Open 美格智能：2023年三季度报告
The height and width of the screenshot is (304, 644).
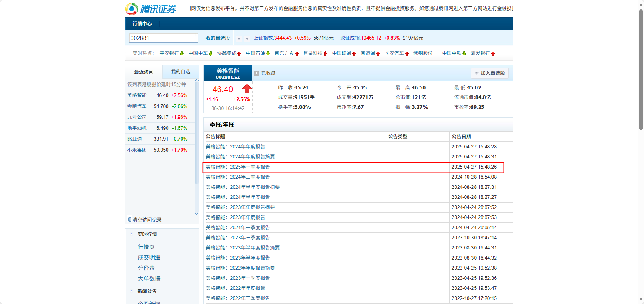[x=238, y=238]
